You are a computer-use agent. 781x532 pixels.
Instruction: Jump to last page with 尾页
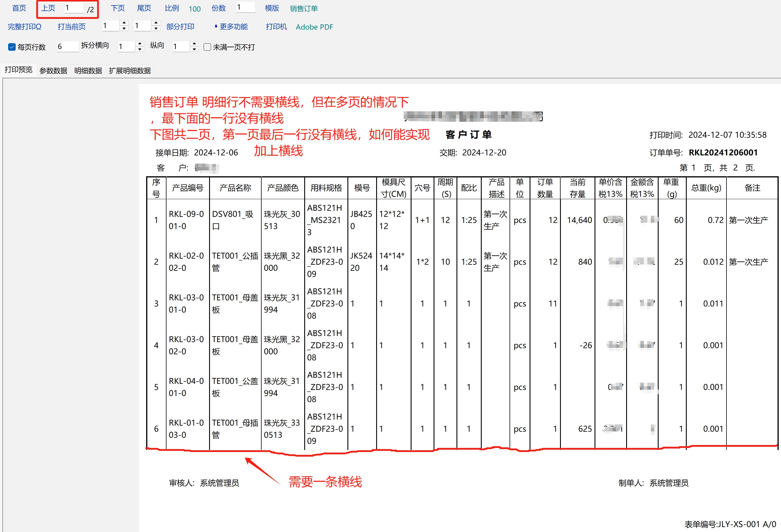(144, 8)
